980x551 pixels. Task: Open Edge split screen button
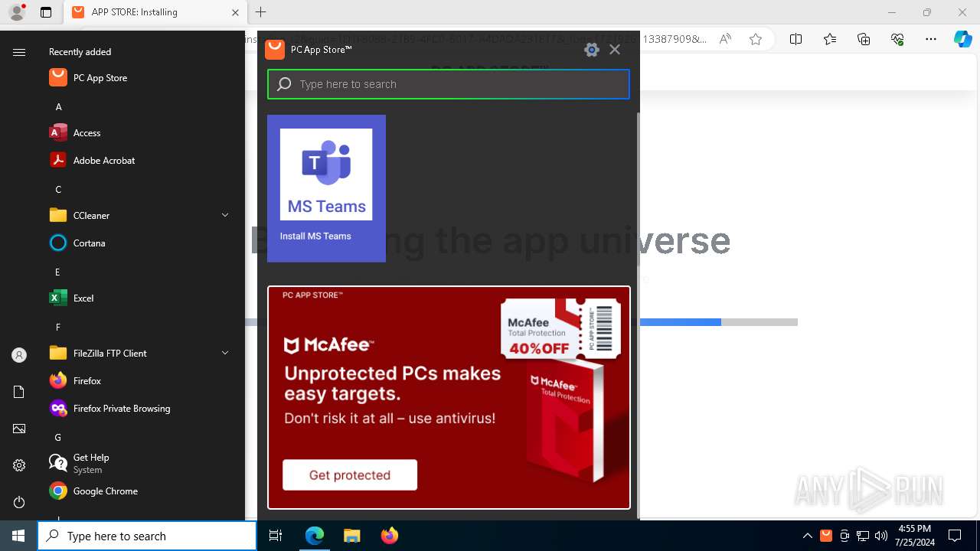[x=796, y=39]
